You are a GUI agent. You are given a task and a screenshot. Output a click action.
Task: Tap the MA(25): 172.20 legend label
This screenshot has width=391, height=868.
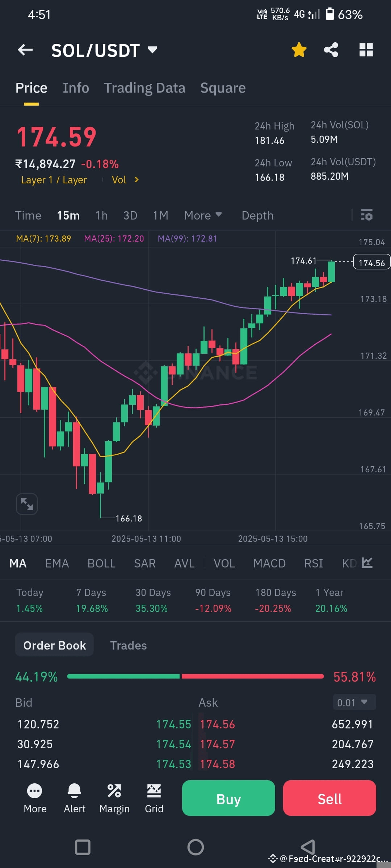point(114,239)
